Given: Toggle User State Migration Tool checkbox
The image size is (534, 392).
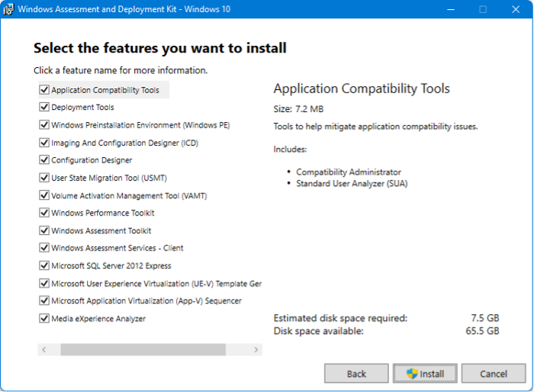Looking at the screenshot, I should (x=43, y=178).
